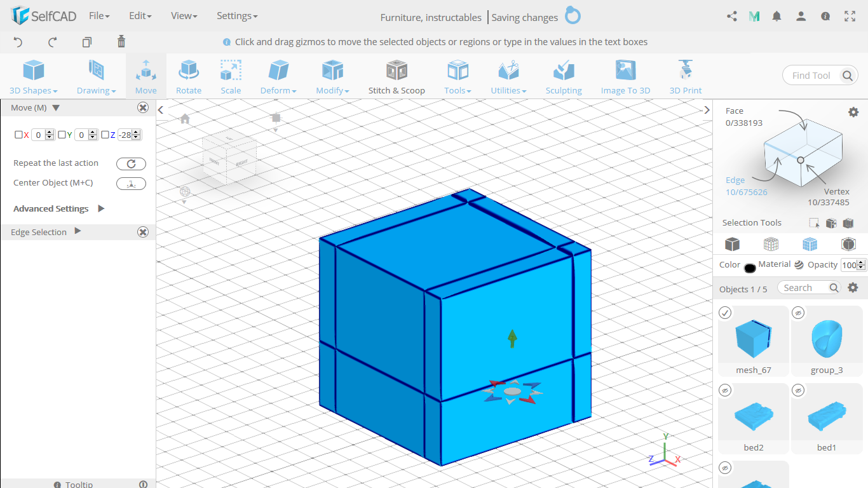The image size is (868, 488).
Task: Toggle group_3 visibility eye
Action: (x=799, y=313)
